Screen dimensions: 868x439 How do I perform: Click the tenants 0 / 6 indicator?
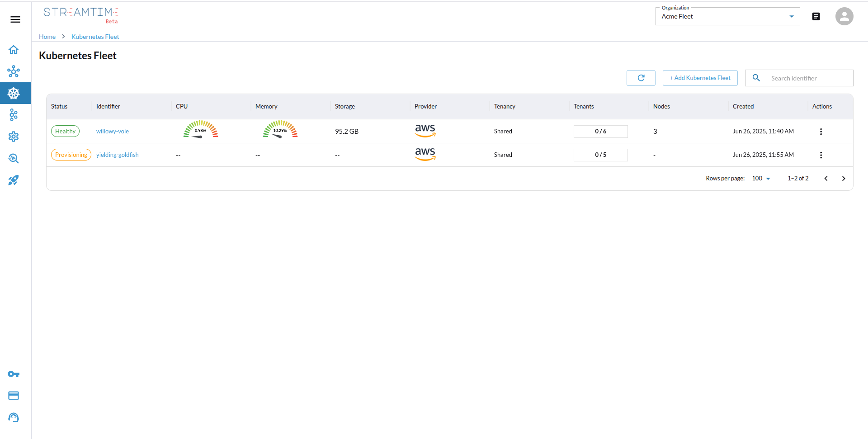coord(600,131)
